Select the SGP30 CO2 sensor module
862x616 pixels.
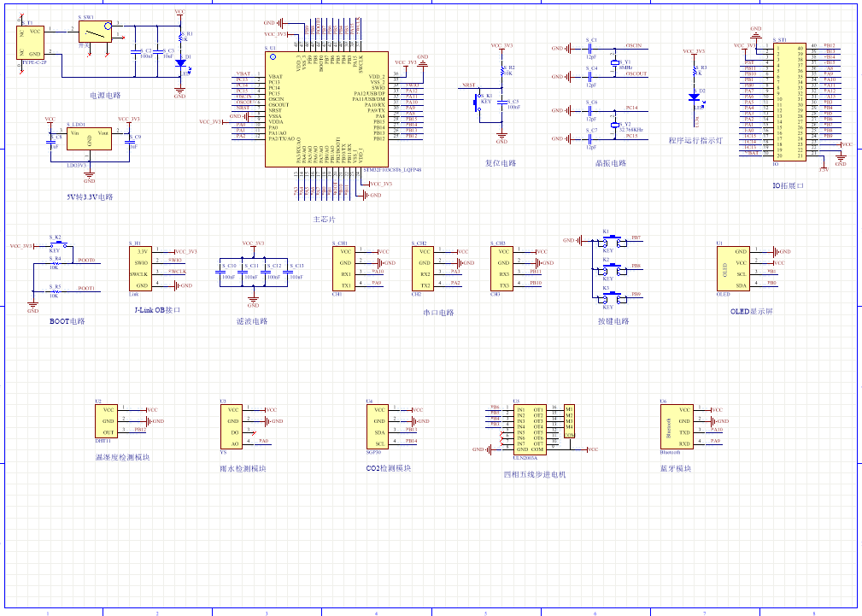pyautogui.click(x=380, y=426)
